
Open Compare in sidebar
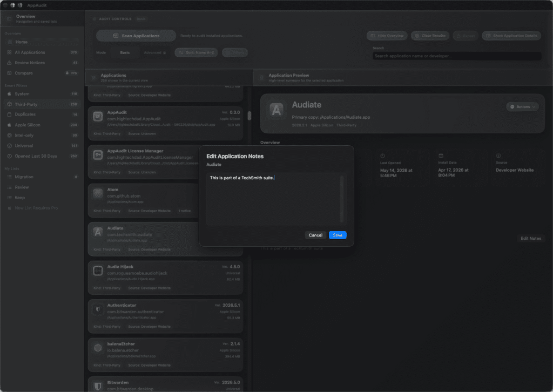[42, 73]
